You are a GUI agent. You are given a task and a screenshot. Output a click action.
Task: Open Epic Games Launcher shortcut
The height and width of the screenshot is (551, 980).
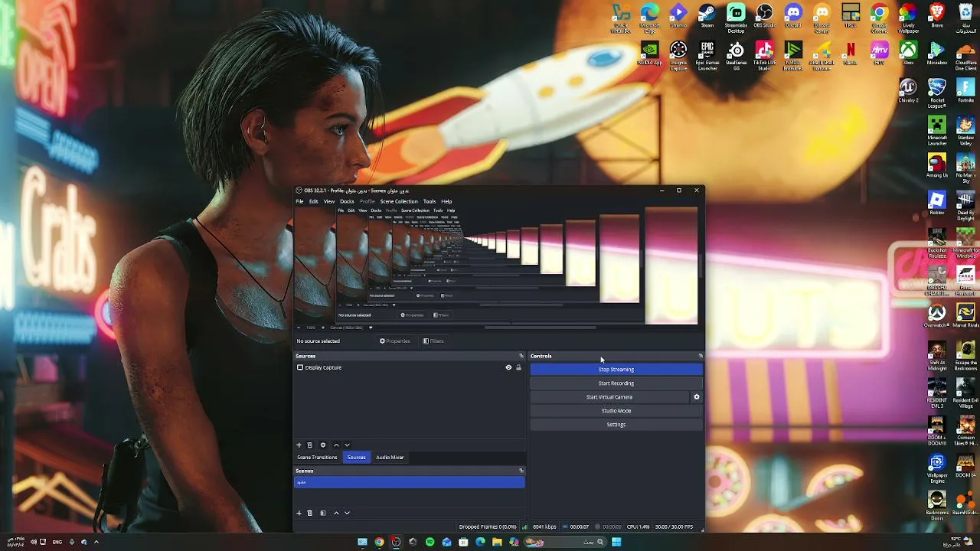[707, 56]
